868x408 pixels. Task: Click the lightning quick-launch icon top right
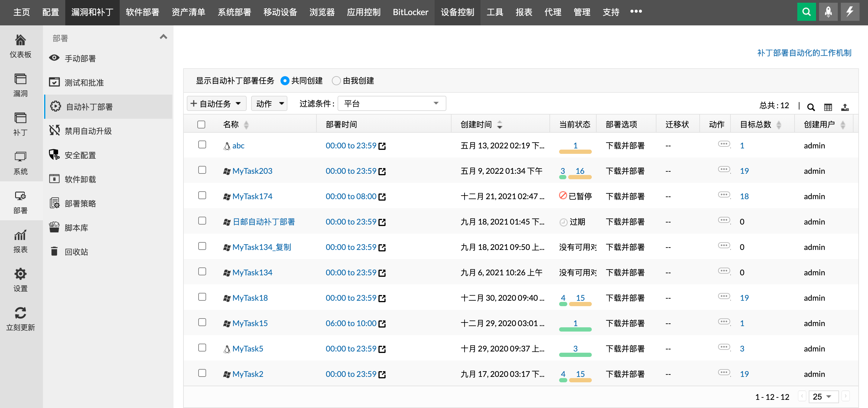click(x=850, y=11)
